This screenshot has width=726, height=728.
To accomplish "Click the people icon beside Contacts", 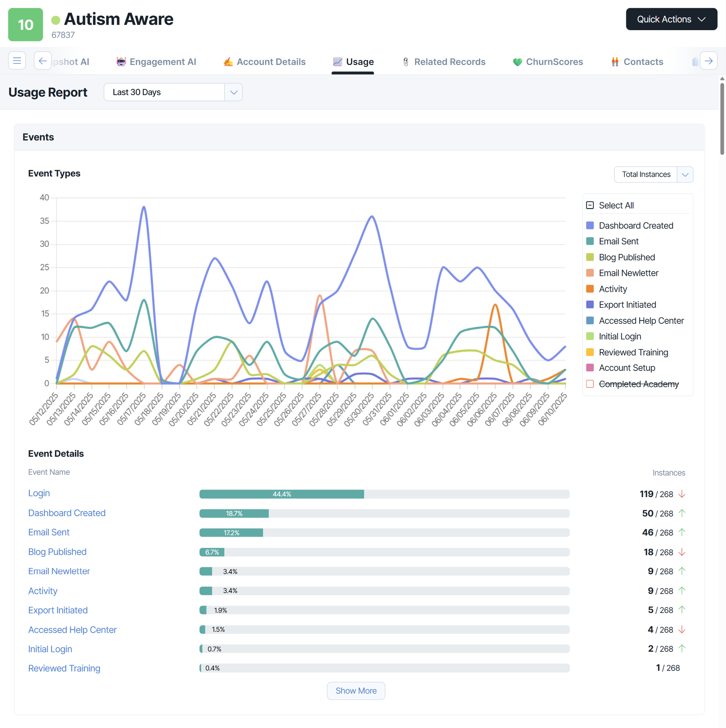I will pos(615,61).
